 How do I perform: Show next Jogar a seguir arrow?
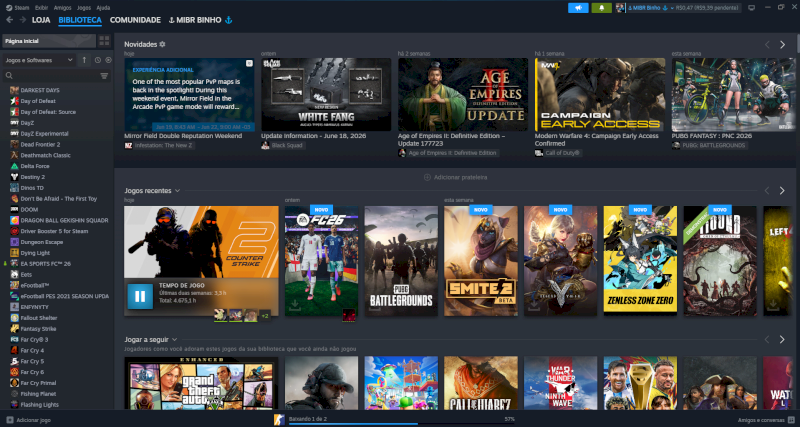coord(782,339)
